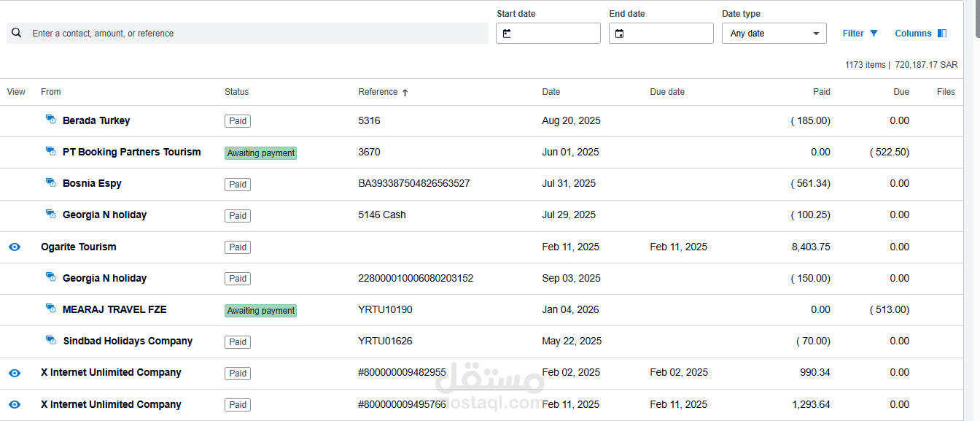The image size is (980, 421).
Task: Click the Reference sort arrow icon
Action: click(x=405, y=93)
